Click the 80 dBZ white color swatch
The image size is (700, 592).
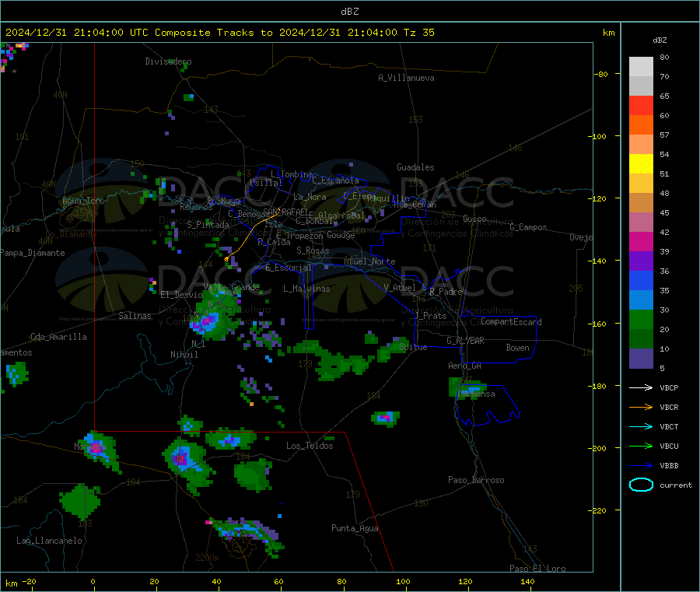(x=641, y=67)
